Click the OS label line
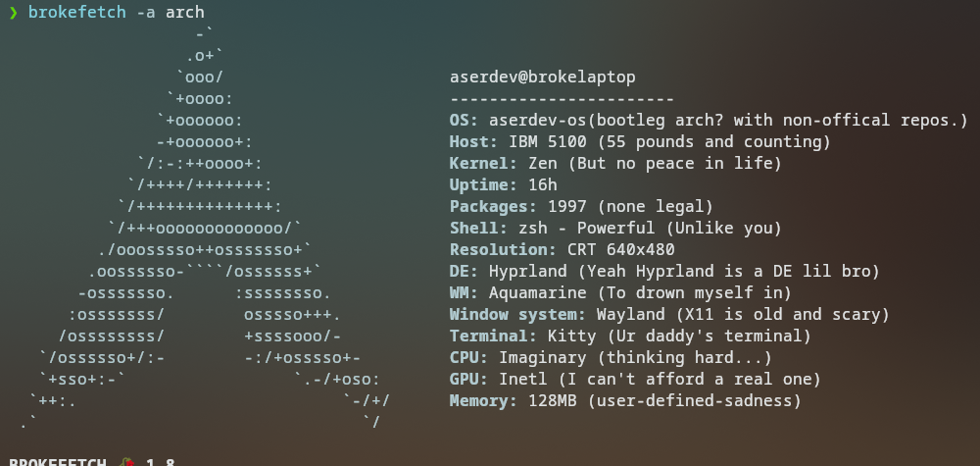 coord(709,120)
